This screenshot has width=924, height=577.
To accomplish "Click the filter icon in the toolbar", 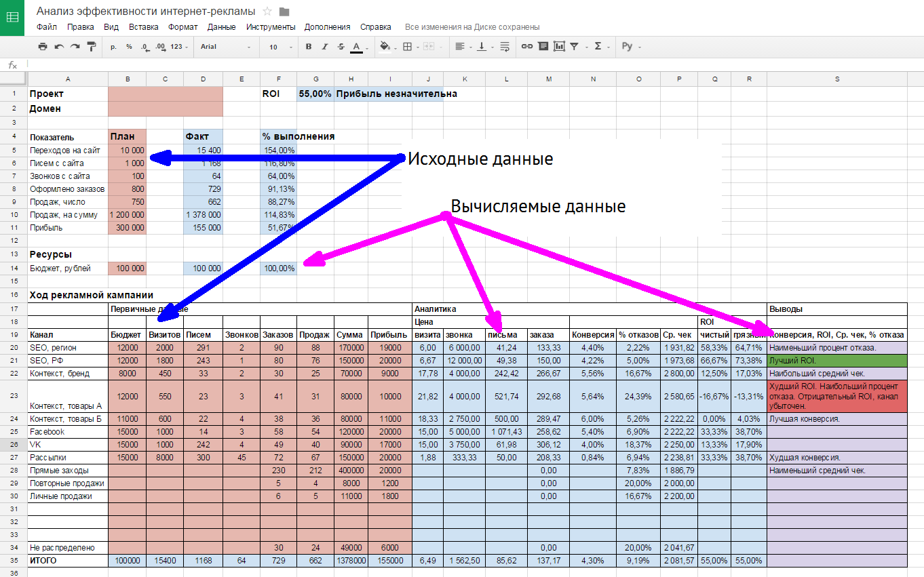I will (x=575, y=47).
